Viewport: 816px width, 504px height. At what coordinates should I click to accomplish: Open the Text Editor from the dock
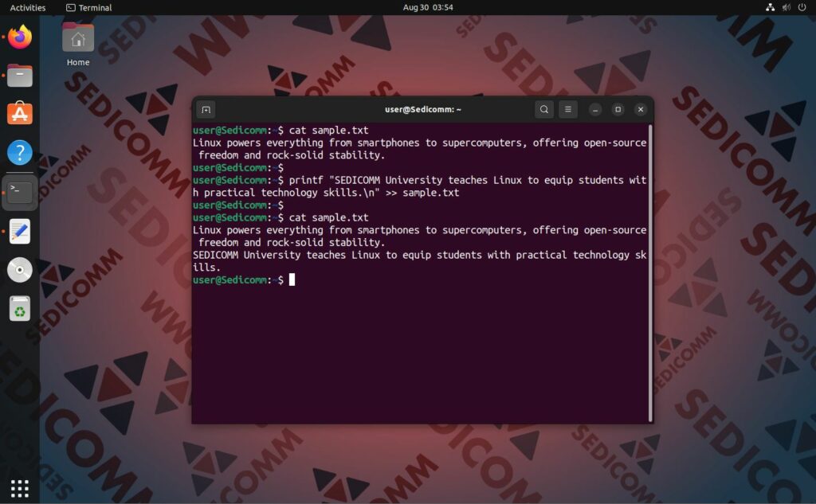tap(20, 231)
